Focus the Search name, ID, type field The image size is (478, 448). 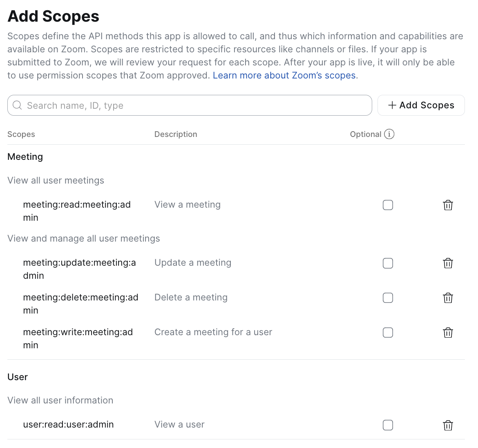coord(196,105)
